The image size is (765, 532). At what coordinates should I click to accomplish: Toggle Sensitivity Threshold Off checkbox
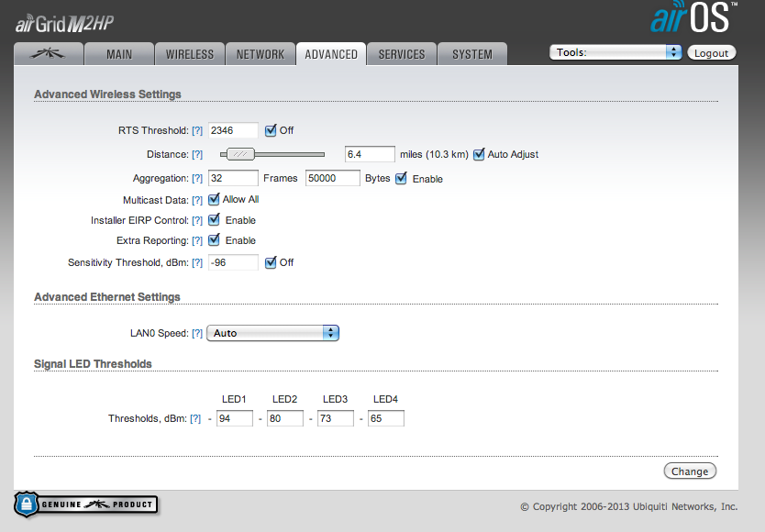(x=271, y=262)
